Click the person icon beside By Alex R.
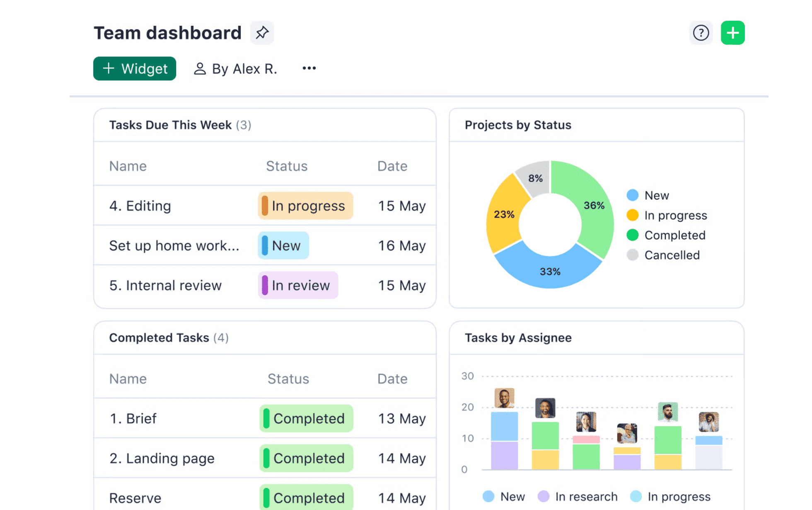Viewport: 812px width, 510px height. 200,68
